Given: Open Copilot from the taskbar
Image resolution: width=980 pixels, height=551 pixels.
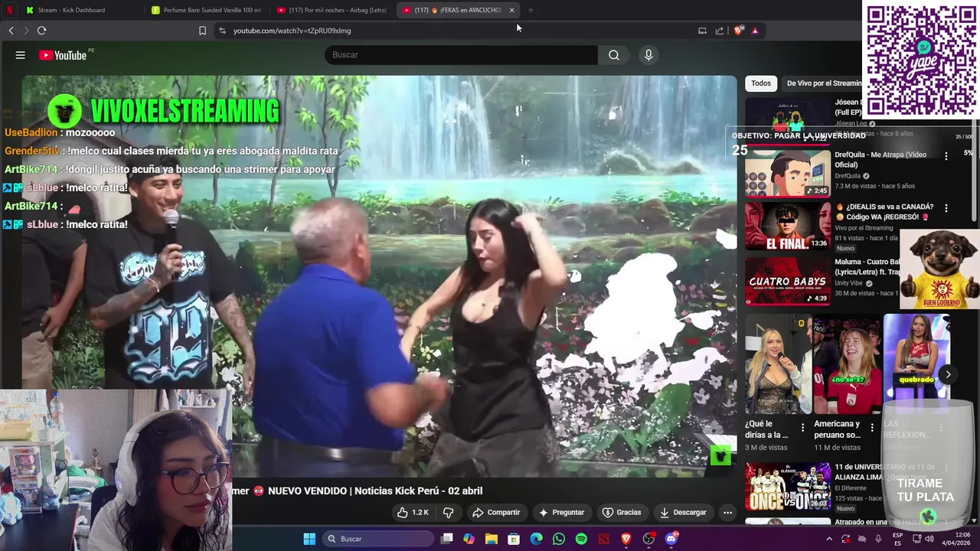Looking at the screenshot, I should pos(469,539).
